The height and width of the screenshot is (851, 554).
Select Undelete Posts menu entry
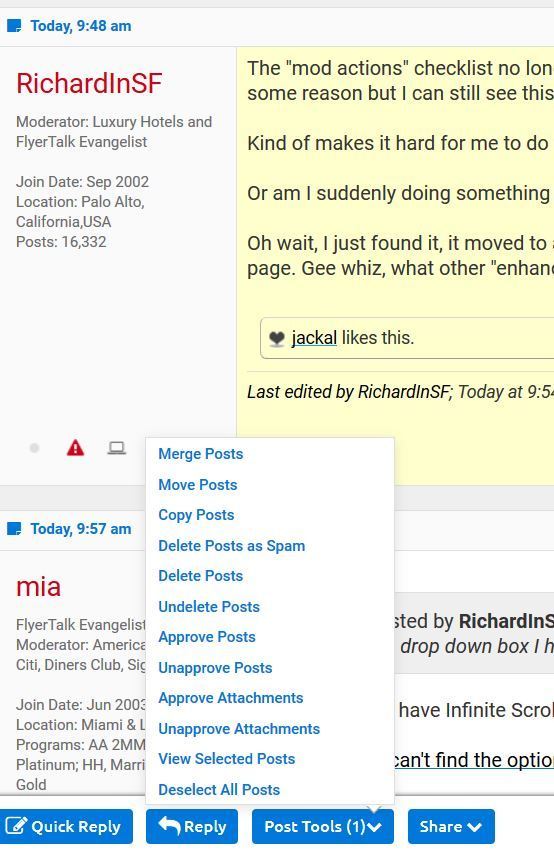point(209,607)
